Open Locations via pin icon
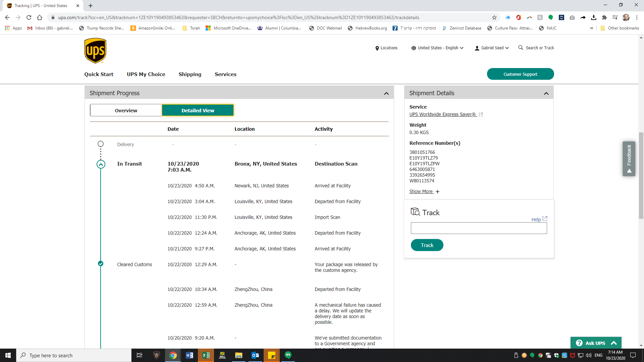Image resolution: width=644 pixels, height=362 pixels. (x=377, y=48)
